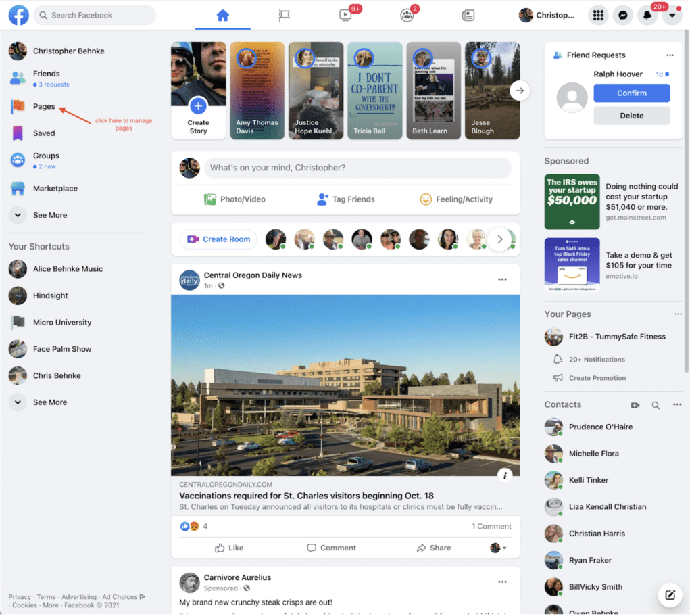
Task: Open Central Oregon Daily News post options menu
Action: click(x=502, y=279)
